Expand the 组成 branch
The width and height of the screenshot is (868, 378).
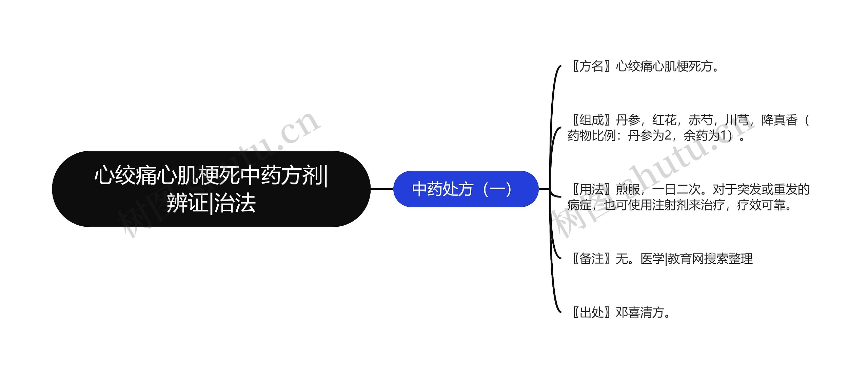581,122
